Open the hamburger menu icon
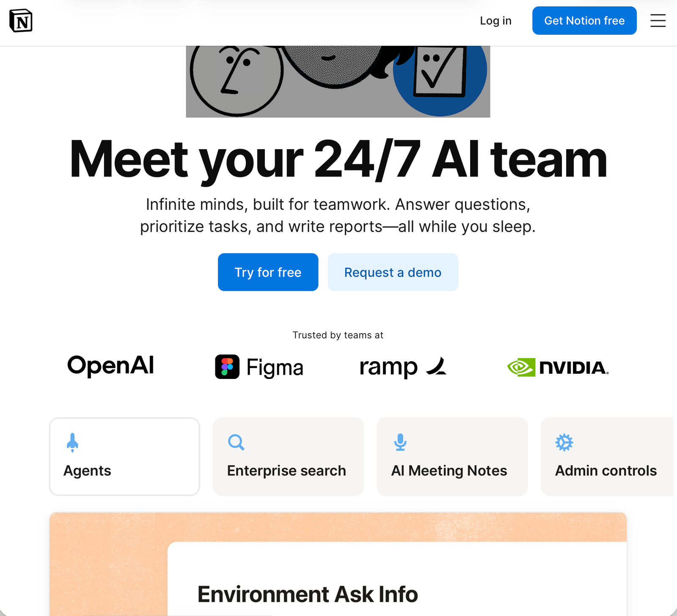This screenshot has height=616, width=677. (658, 20)
